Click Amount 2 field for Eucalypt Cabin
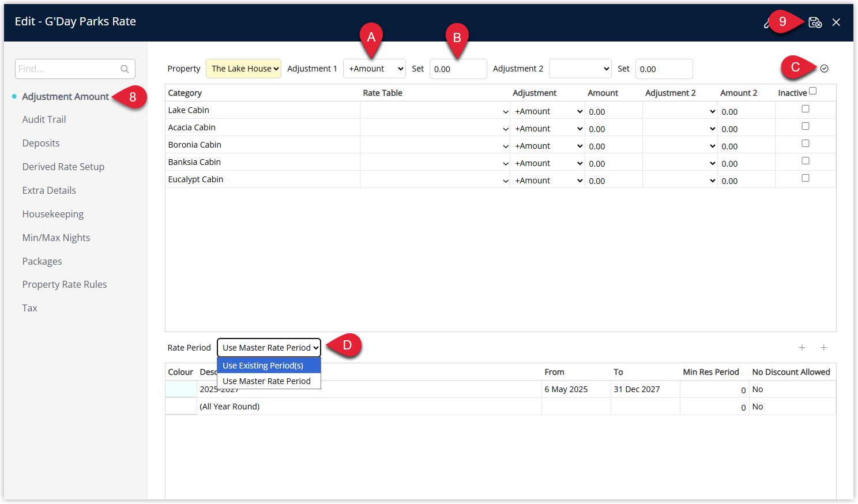Viewport: 858px width, 504px height. [x=746, y=181]
